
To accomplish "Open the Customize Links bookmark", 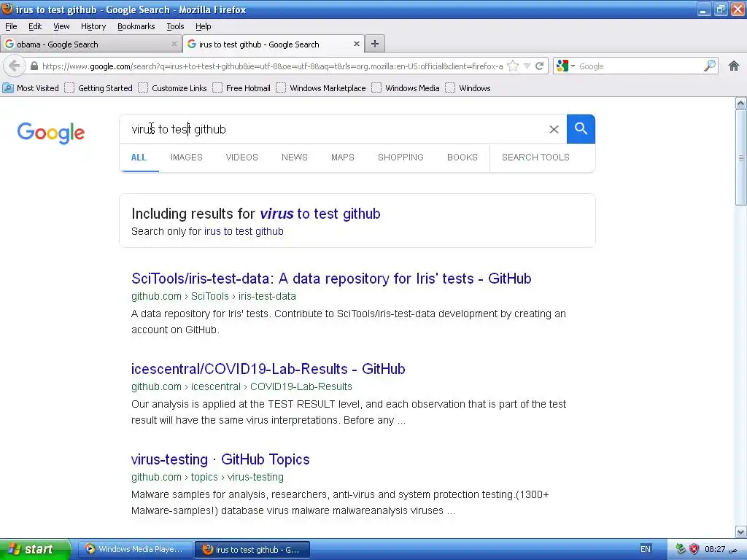I will (173, 88).
